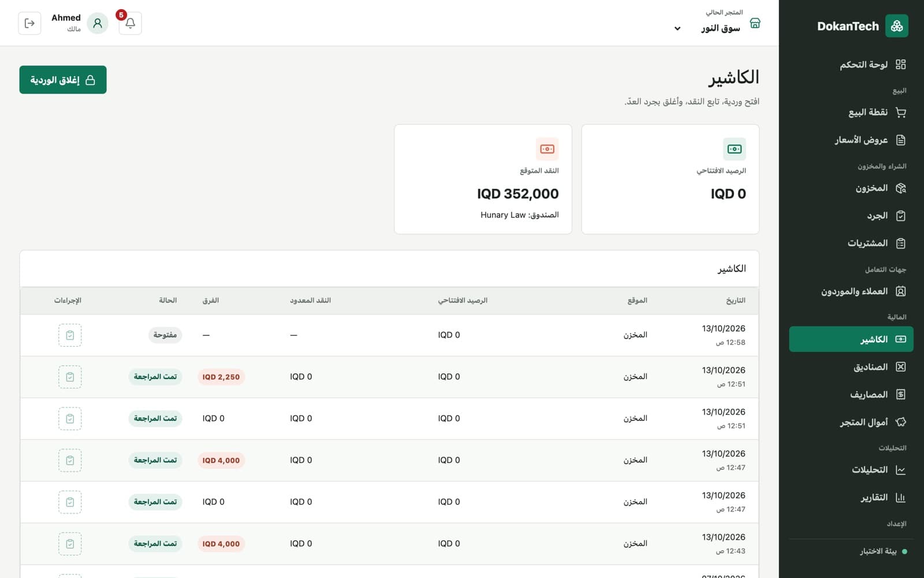
Task: Click the DokanTech logo icon
Action: point(896,26)
